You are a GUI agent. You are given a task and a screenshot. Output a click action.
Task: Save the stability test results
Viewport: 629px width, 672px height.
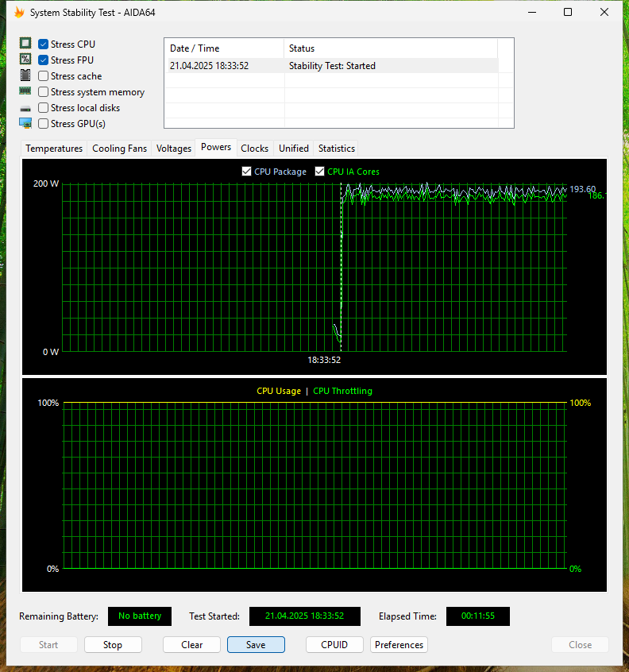256,644
